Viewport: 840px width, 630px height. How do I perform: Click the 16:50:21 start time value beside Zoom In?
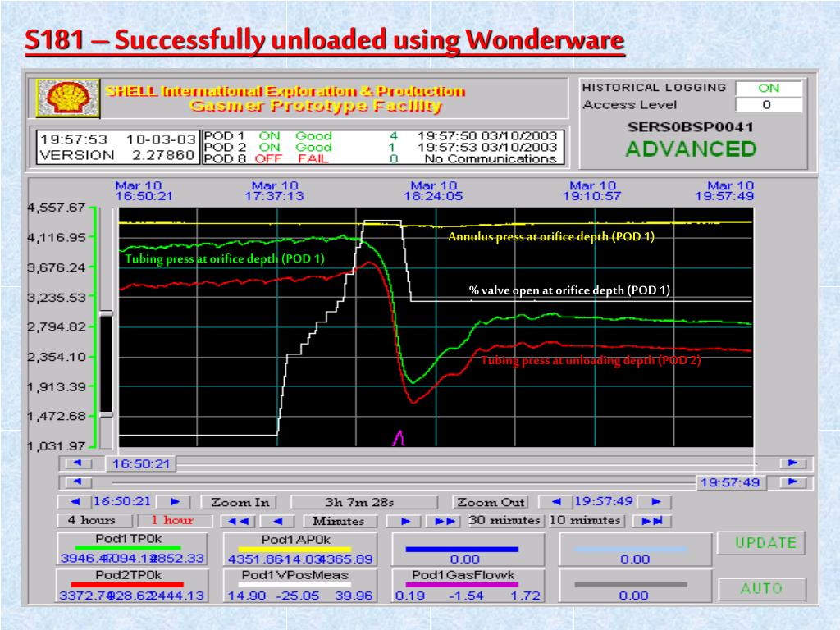coord(123,501)
